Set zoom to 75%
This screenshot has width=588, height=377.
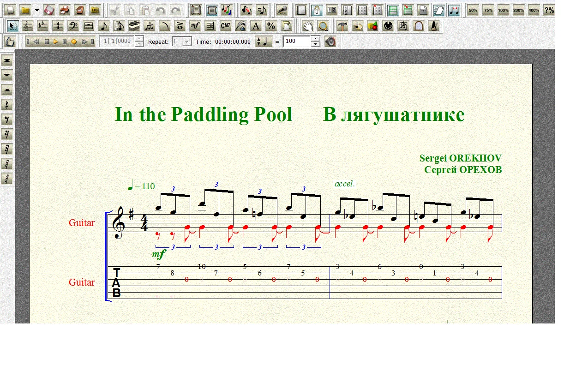[x=488, y=10]
